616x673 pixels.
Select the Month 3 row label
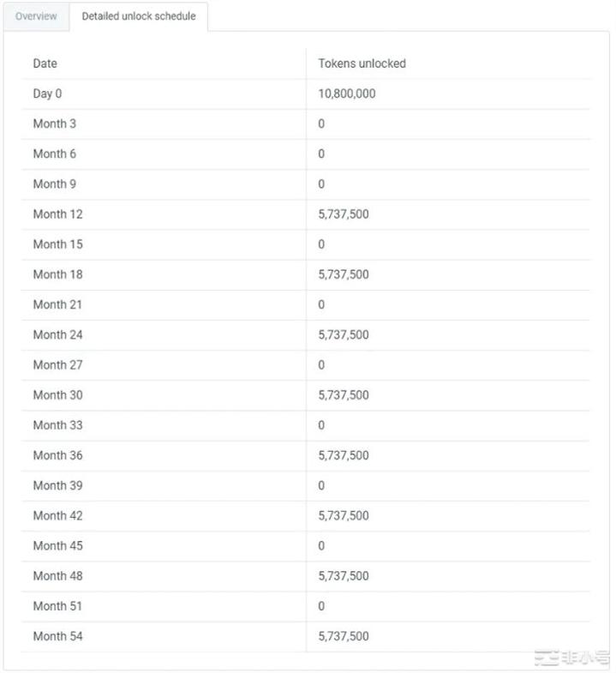click(54, 123)
